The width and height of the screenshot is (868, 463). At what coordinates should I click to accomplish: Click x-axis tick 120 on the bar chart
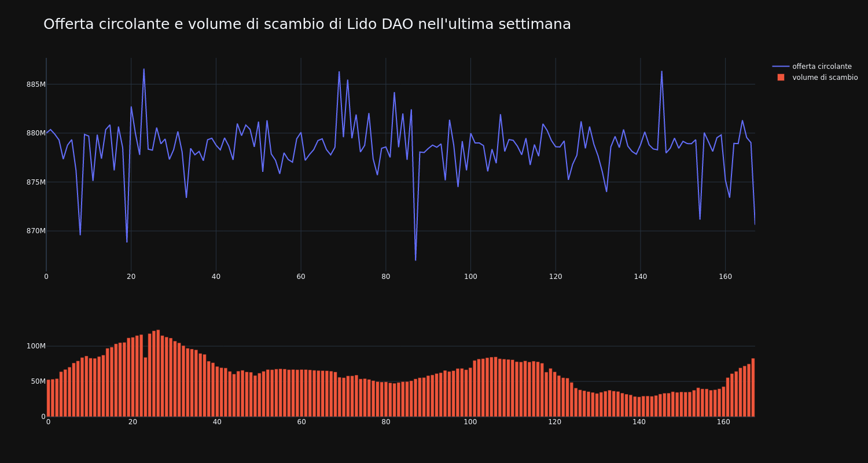pos(554,422)
